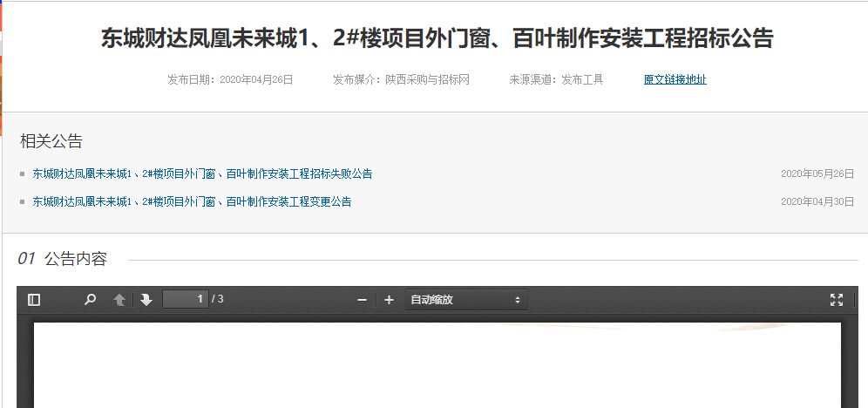Toggle the PDF viewer sidebar
Viewport: 868px width, 408px height.
click(x=34, y=300)
